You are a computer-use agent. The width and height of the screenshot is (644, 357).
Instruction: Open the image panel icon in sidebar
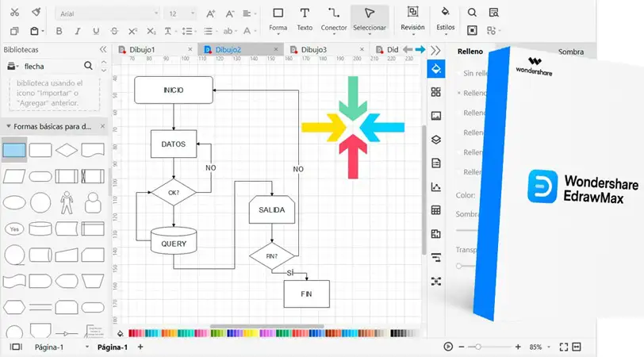(x=435, y=116)
